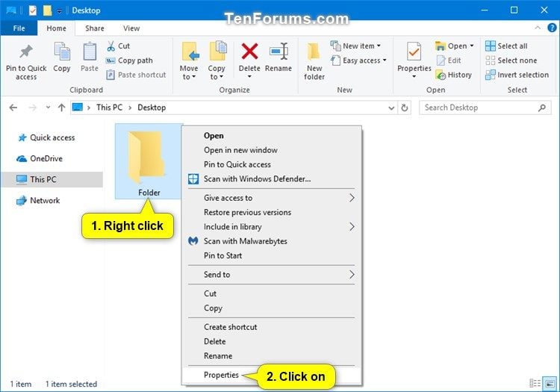The height and width of the screenshot is (392, 560).
Task: Select Network in navigation pane
Action: coord(38,200)
